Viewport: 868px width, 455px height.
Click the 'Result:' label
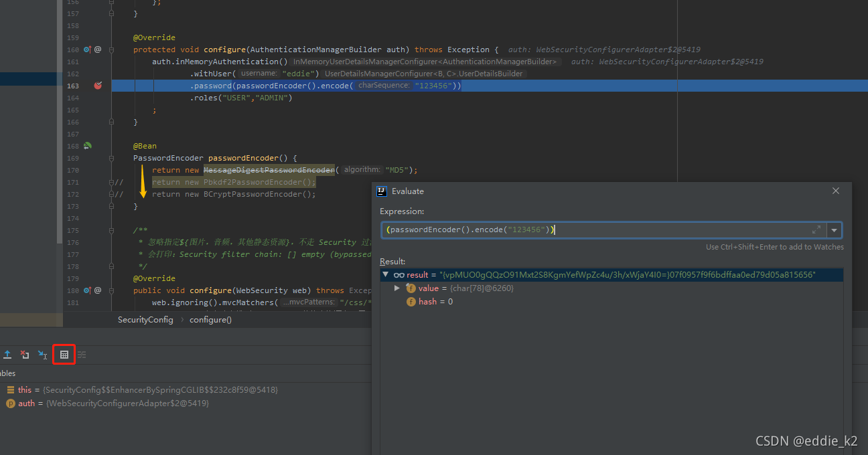(x=392, y=262)
